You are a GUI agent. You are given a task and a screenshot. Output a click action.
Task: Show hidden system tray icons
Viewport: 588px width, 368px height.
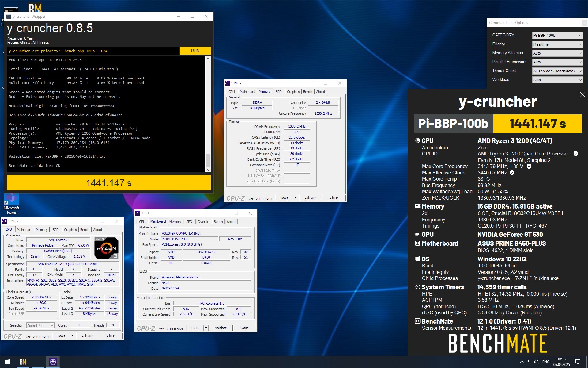point(522,362)
